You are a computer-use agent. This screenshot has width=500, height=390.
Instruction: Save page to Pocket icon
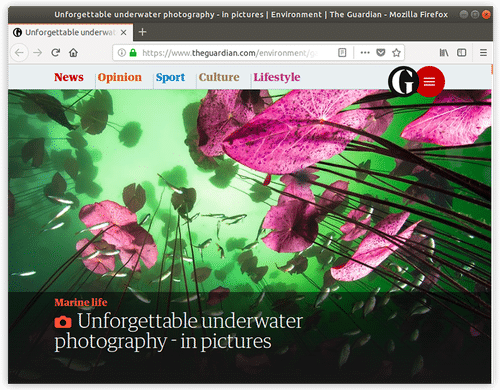381,53
